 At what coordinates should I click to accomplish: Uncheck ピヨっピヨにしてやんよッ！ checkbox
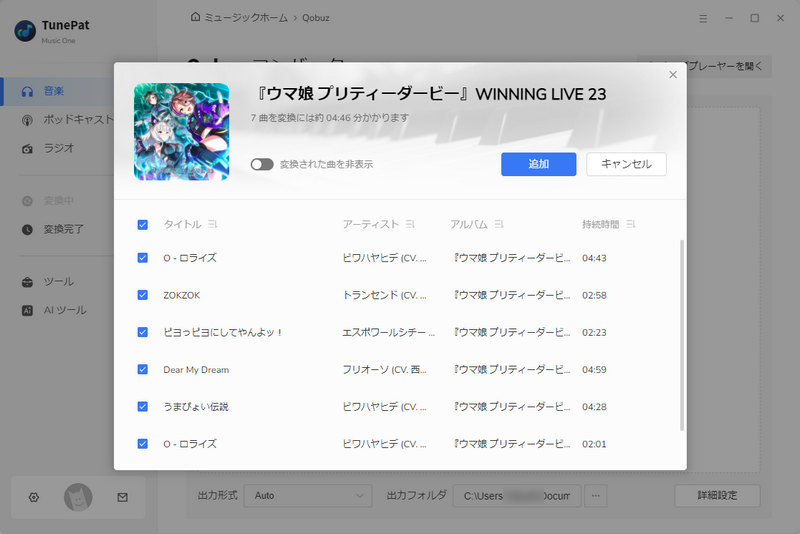coord(143,332)
